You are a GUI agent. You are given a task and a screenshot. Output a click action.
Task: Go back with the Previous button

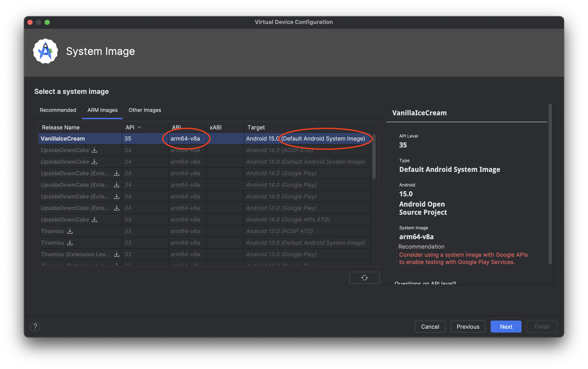[468, 327]
